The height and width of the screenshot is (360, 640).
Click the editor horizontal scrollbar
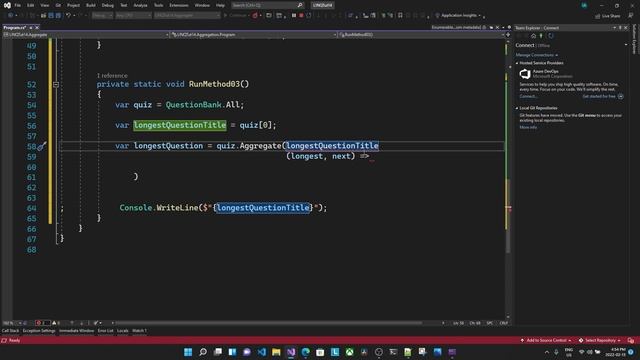pos(269,323)
